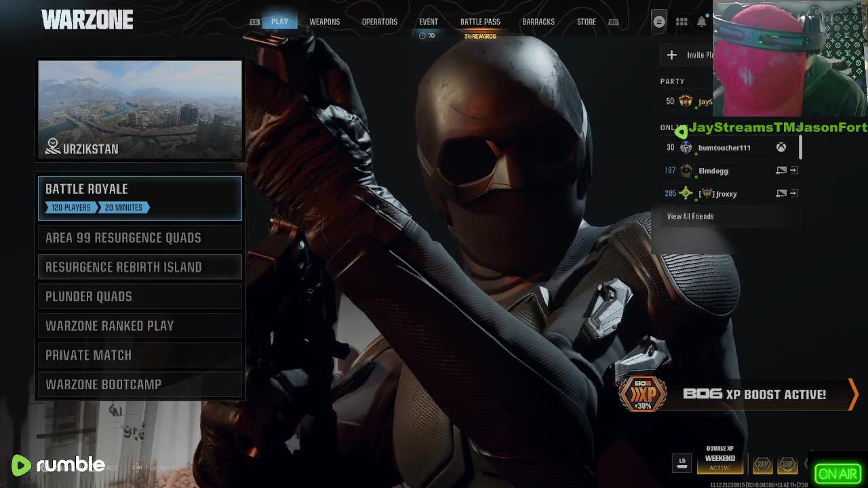Click the Warzone logo

point(87,20)
